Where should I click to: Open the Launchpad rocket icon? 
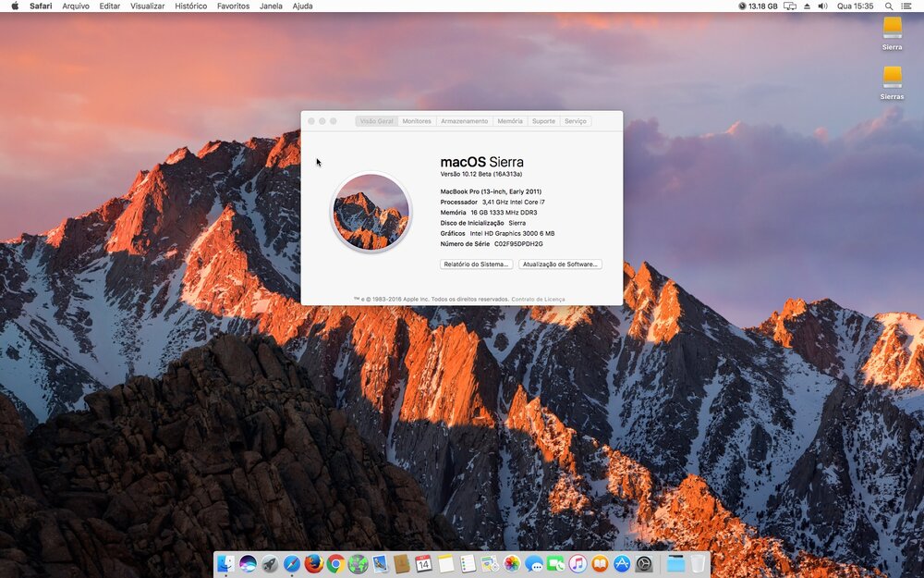270,563
